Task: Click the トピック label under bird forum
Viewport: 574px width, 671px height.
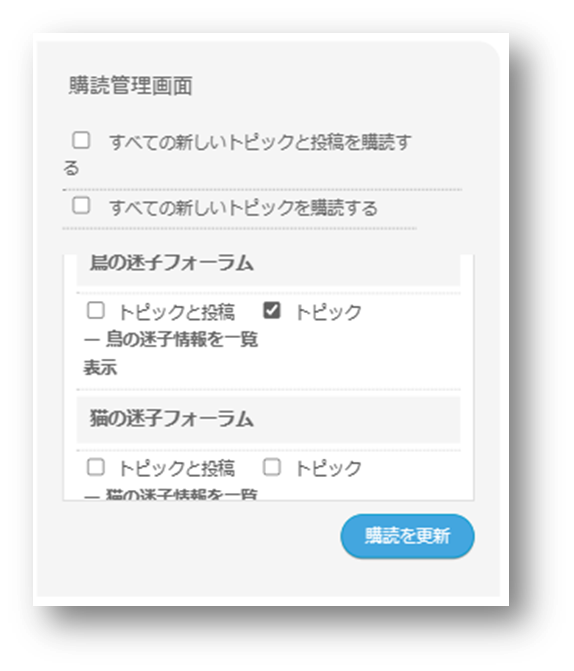Action: click(x=328, y=312)
